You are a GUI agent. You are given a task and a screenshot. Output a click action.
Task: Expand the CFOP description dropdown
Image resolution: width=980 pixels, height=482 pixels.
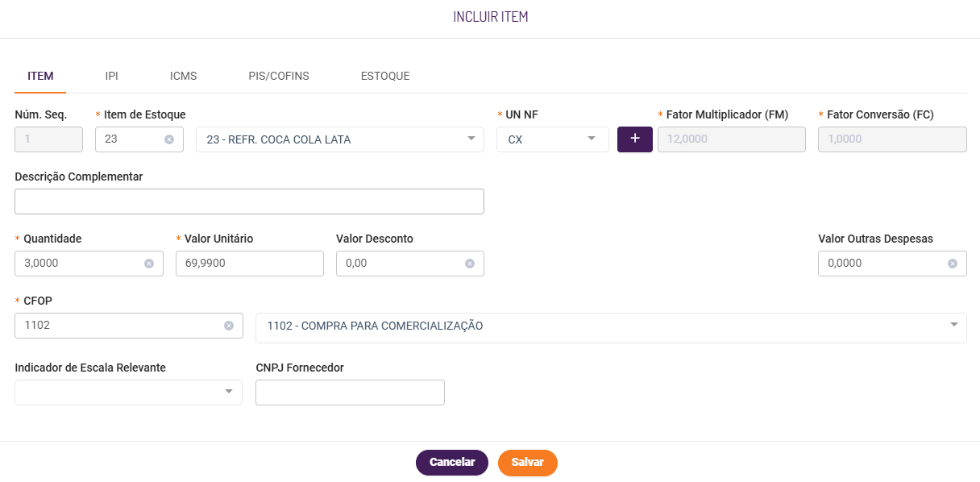pos(954,325)
